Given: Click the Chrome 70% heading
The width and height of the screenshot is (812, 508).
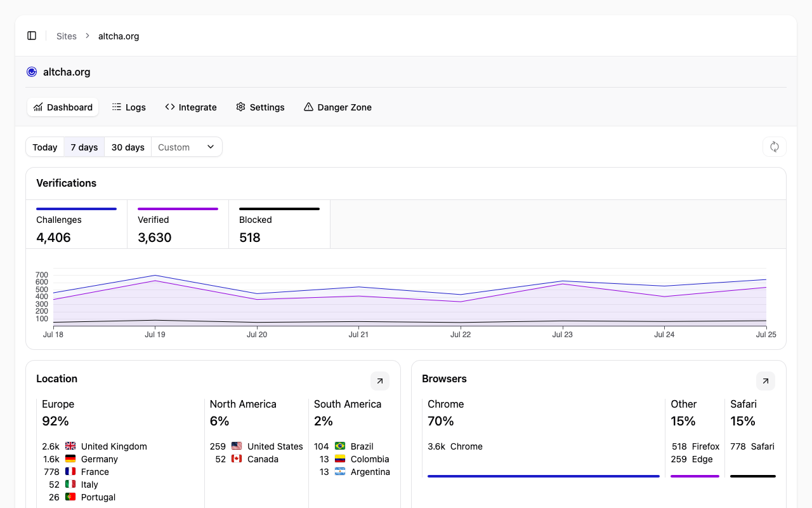Looking at the screenshot, I should 446,413.
